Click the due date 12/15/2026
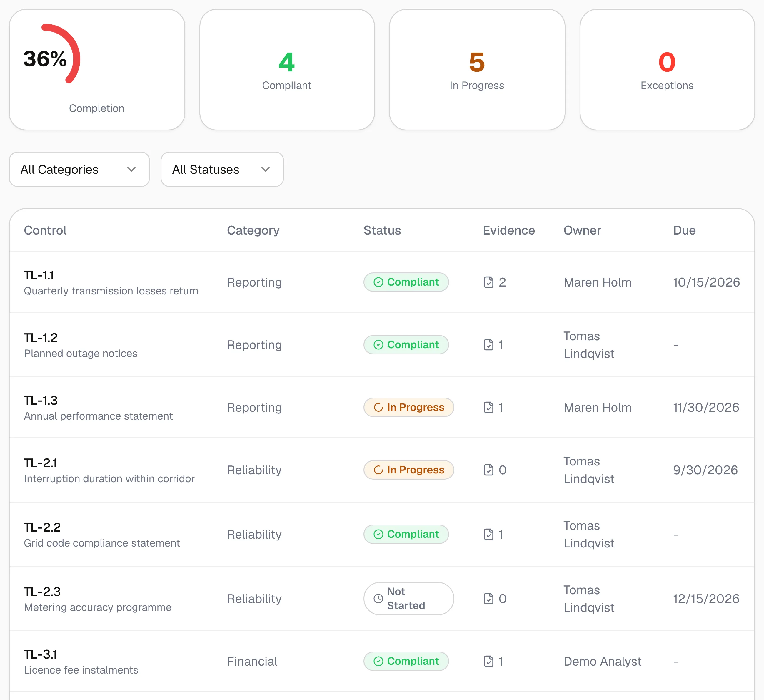This screenshot has height=700, width=764. [706, 599]
